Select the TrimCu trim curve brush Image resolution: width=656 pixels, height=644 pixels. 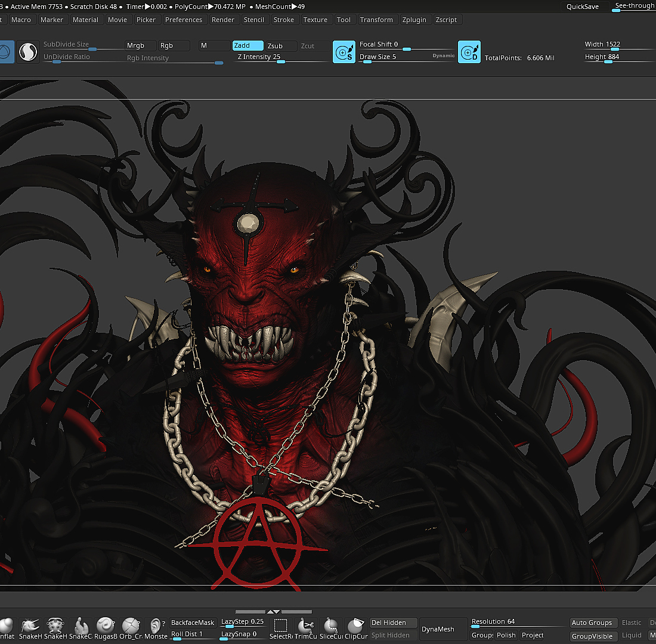coord(306,629)
